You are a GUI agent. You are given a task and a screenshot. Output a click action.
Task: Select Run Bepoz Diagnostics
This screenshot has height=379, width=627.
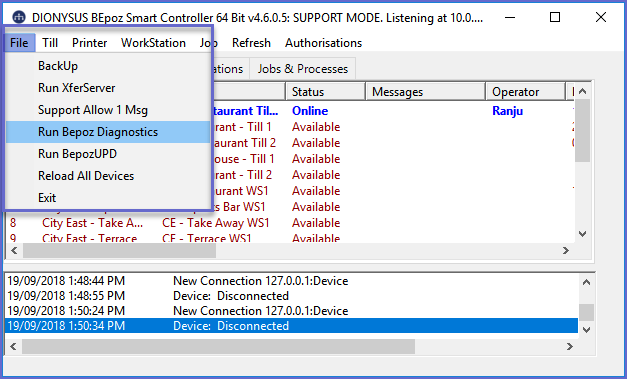coord(108,132)
